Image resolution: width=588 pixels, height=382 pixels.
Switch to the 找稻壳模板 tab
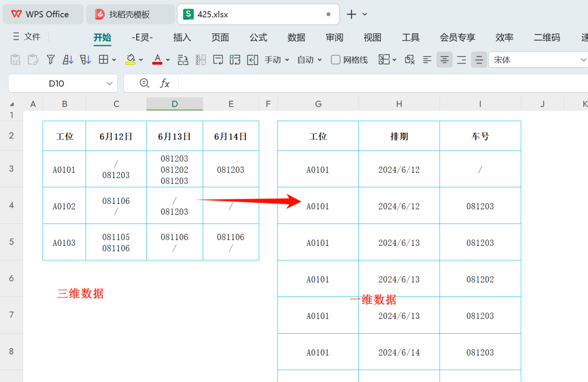pyautogui.click(x=130, y=14)
